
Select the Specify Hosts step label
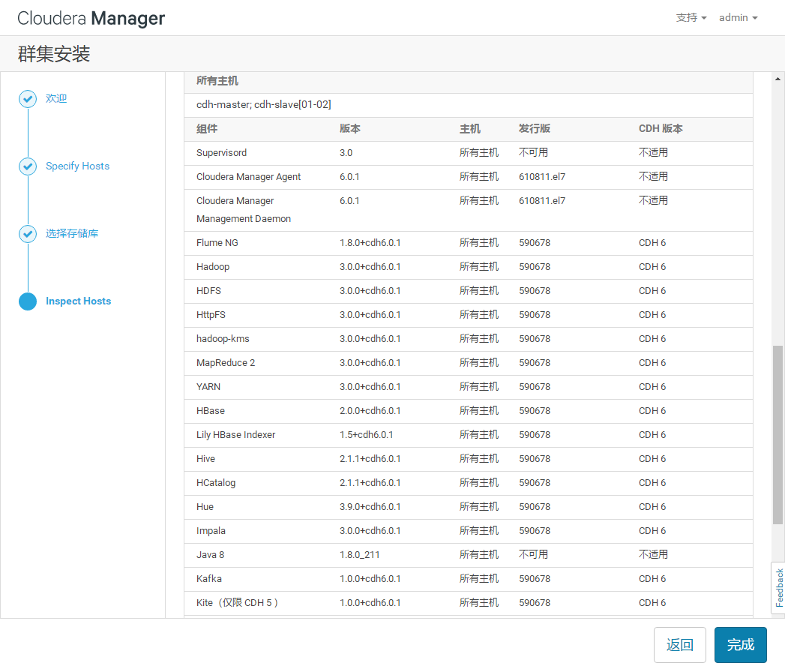[x=77, y=166]
